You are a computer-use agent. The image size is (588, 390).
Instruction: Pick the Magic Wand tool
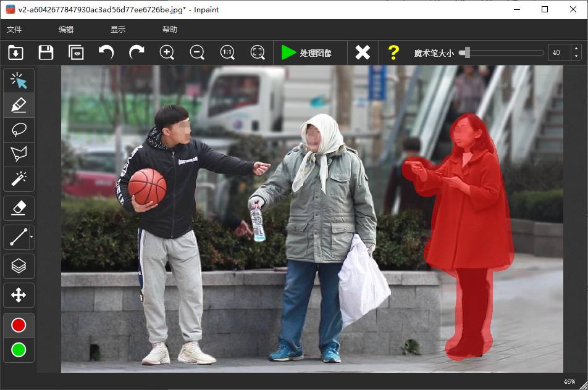pyautogui.click(x=19, y=179)
